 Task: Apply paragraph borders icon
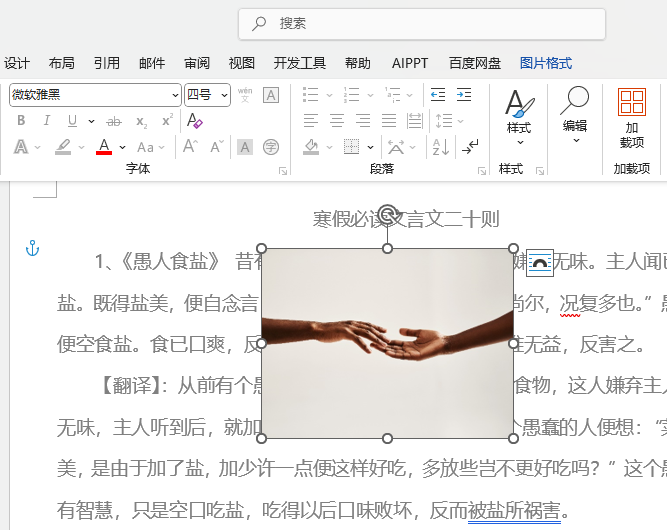[x=351, y=147]
